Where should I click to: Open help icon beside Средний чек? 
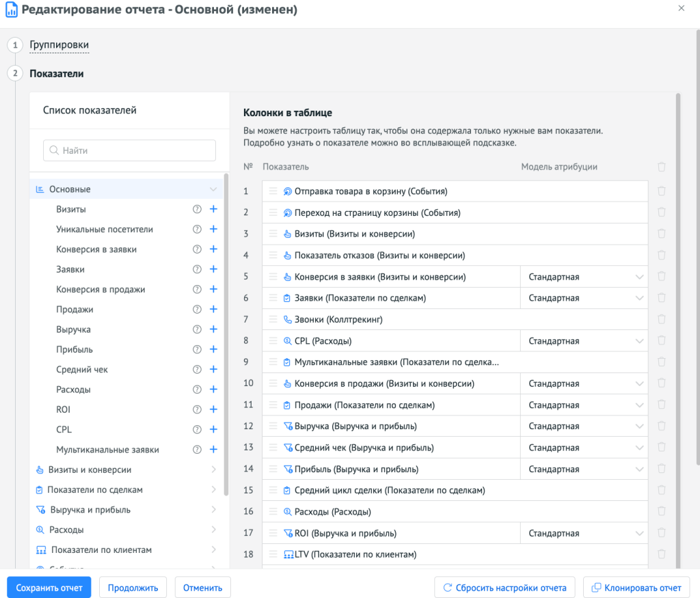tap(198, 370)
